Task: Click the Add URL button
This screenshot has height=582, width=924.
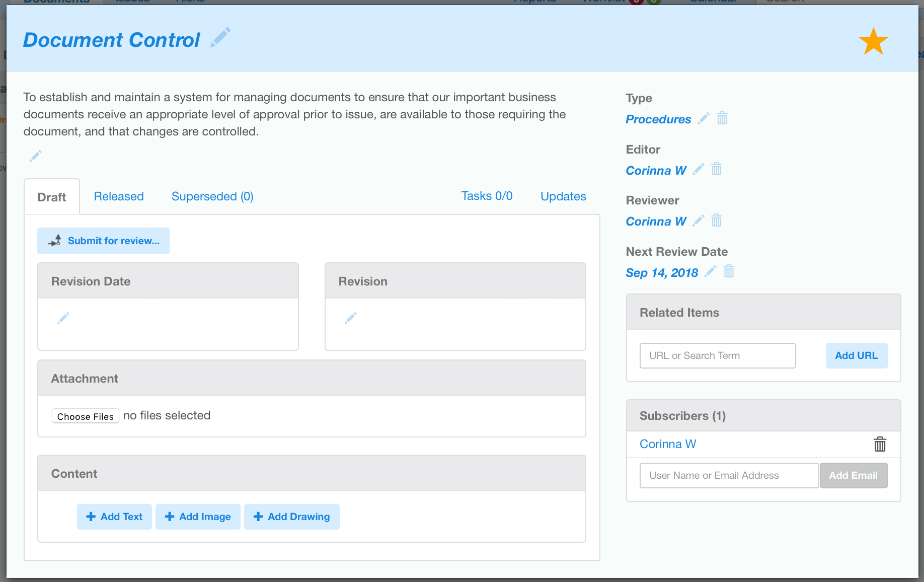Action: click(856, 355)
